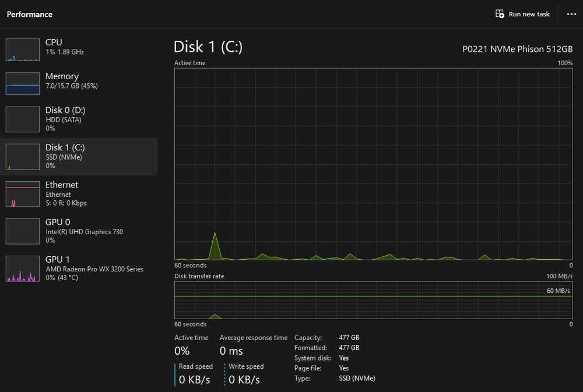
Task: Click the 7.0/15.7 GB (45%) memory text
Action: 71,86
